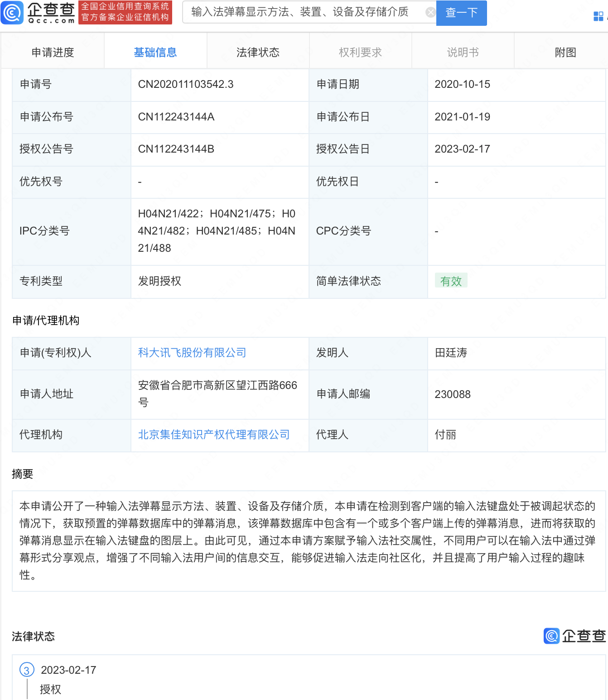Click the green 有效 status badge
Screen dimensions: 608x700
pyautogui.click(x=450, y=281)
